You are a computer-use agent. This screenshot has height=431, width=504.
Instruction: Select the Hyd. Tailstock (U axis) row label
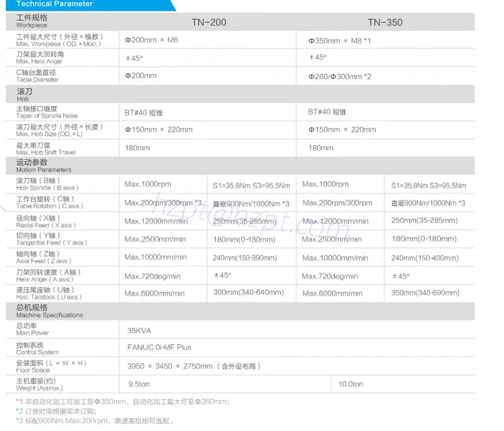point(49,293)
